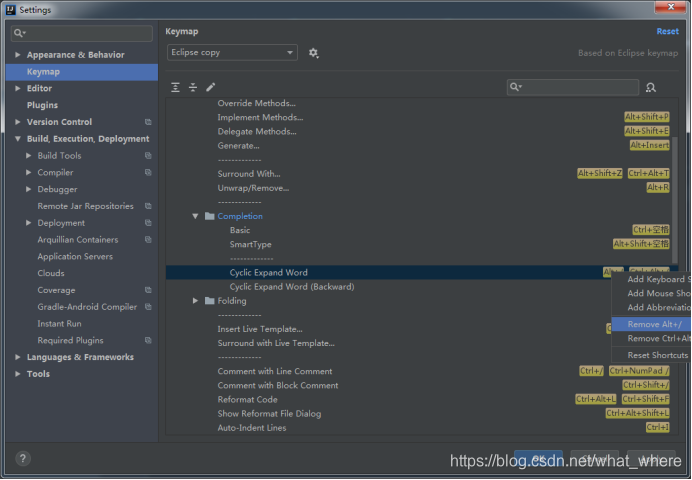The width and height of the screenshot is (692, 480).
Task: Click the project-level icon beside Deployment
Action: (x=148, y=223)
